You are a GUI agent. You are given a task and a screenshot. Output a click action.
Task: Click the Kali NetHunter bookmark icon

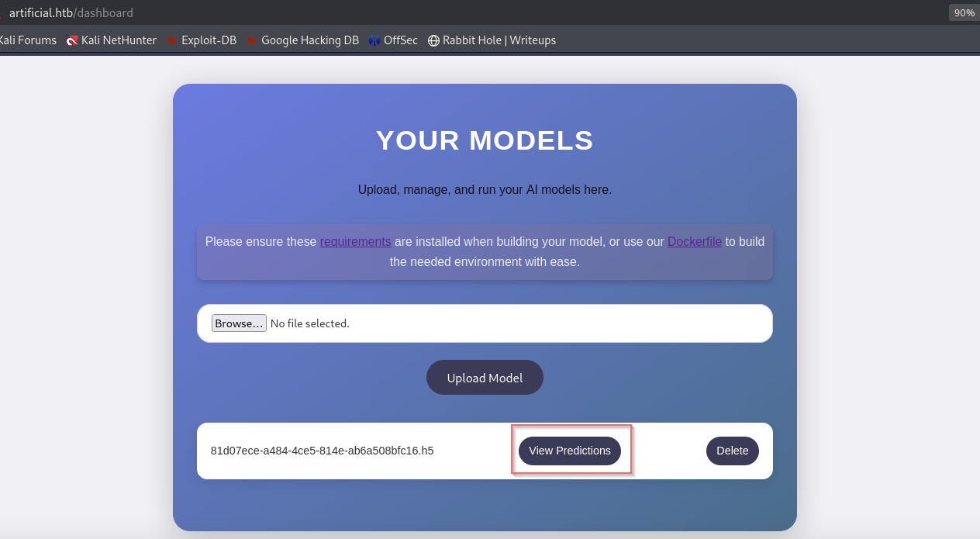(72, 40)
